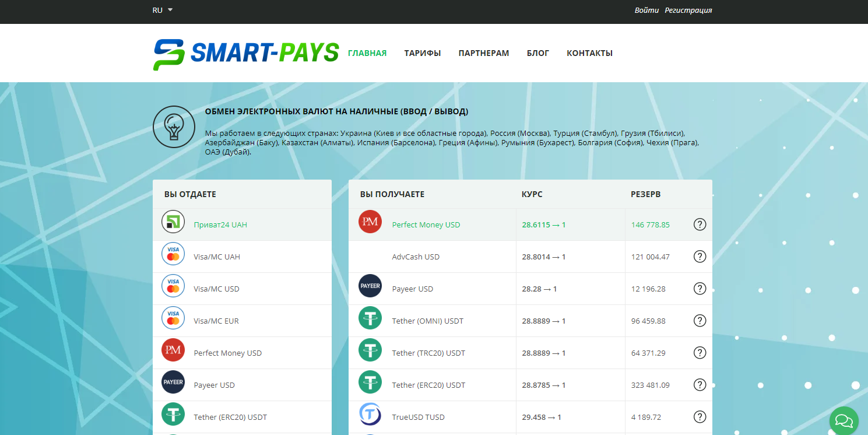Select Payeer USD label in give list
The height and width of the screenshot is (435, 868).
tap(215, 385)
